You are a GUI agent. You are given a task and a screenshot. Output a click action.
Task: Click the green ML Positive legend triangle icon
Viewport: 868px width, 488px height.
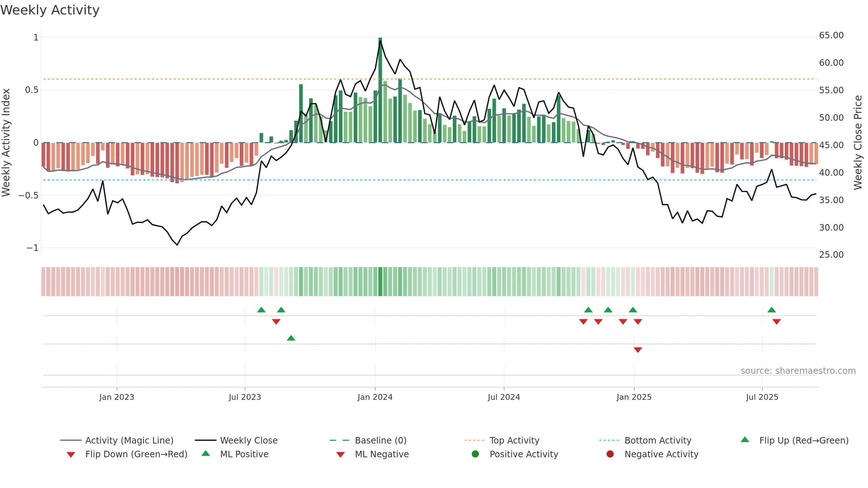206,453
